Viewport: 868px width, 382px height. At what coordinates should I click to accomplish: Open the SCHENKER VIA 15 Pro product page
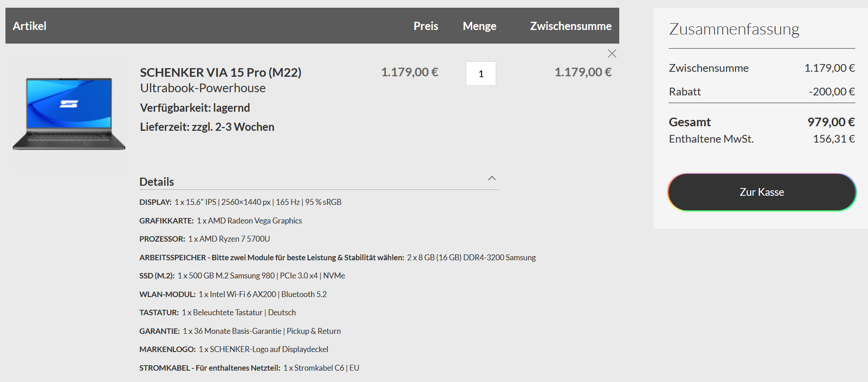(x=220, y=72)
